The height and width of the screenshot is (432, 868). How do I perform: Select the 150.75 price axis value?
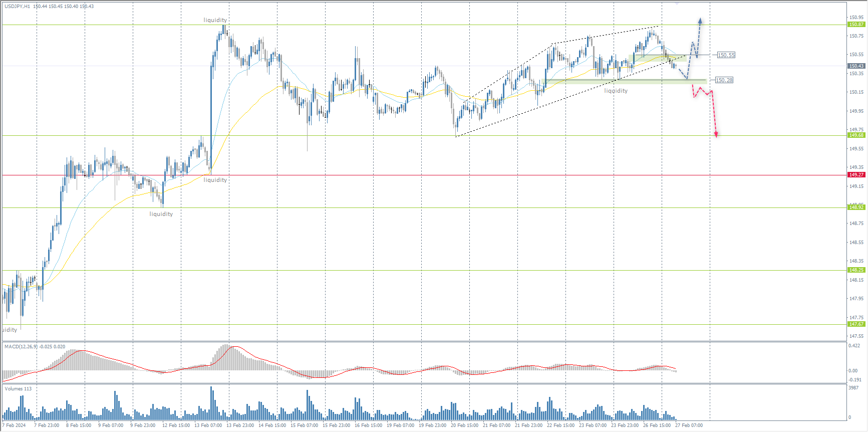point(856,36)
